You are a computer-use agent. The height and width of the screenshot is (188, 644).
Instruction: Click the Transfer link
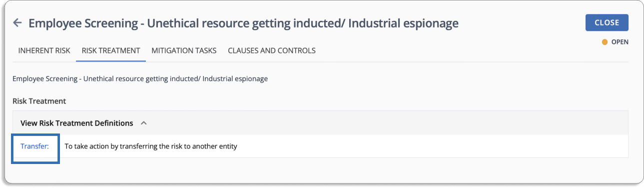[x=34, y=146]
